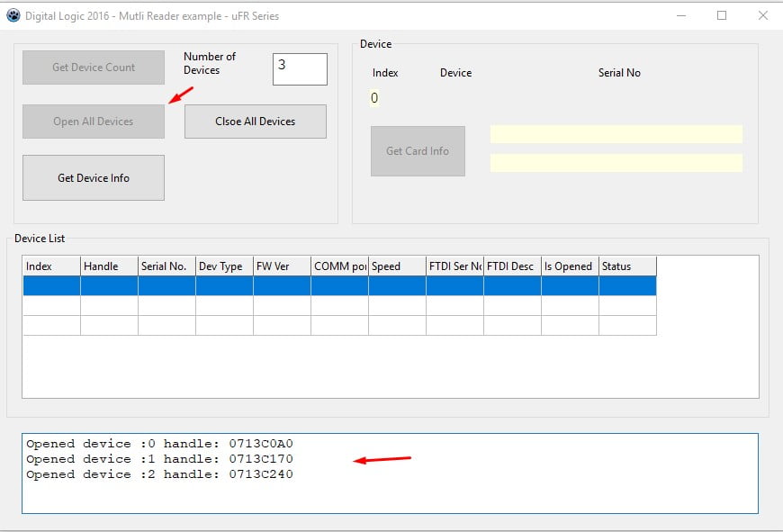The height and width of the screenshot is (532, 783).
Task: Click the Clsoe All Devices button
Action: coord(255,122)
